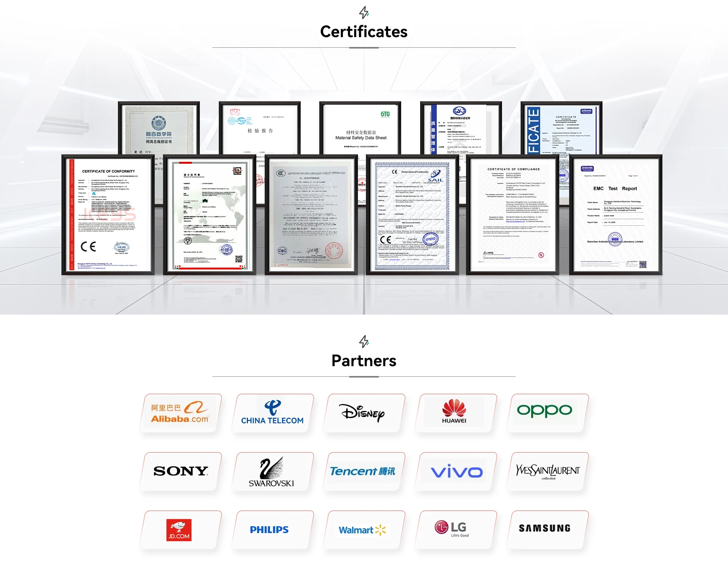This screenshot has width=728, height=561.
Task: Click the red JD.COM logo
Action: pos(179,530)
